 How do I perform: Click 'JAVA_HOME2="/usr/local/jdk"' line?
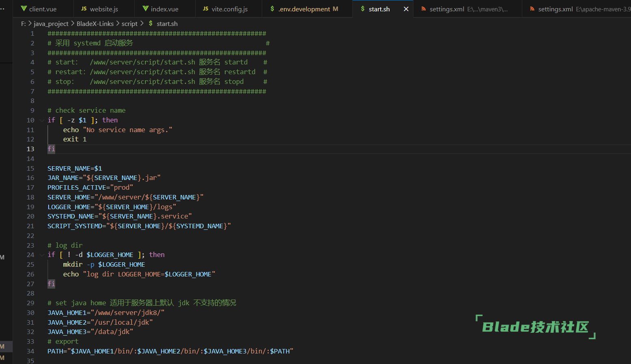pyautogui.click(x=100, y=323)
